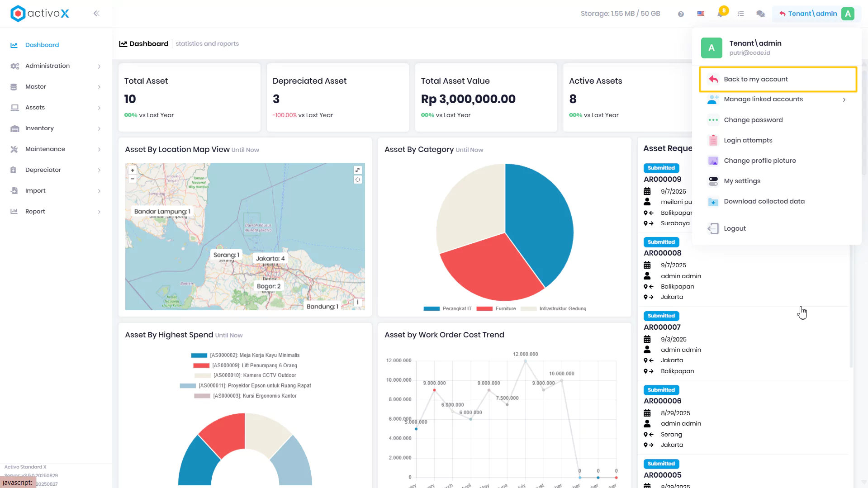Click the Storage: 1.55 MB / 50 GB text
868x488 pixels.
tap(620, 14)
